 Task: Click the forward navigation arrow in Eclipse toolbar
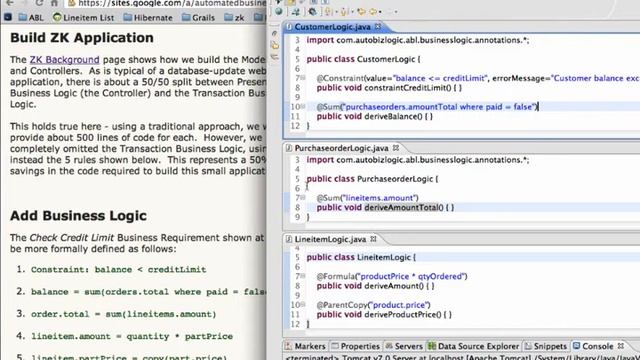click(373, 11)
